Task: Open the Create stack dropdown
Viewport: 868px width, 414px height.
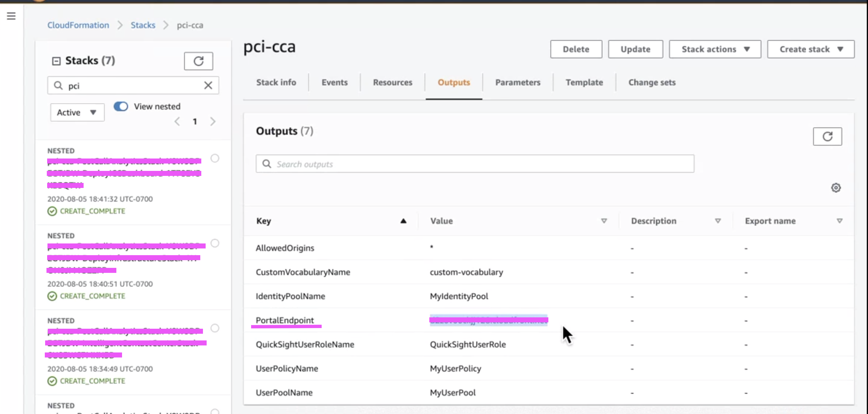Action: pyautogui.click(x=810, y=49)
